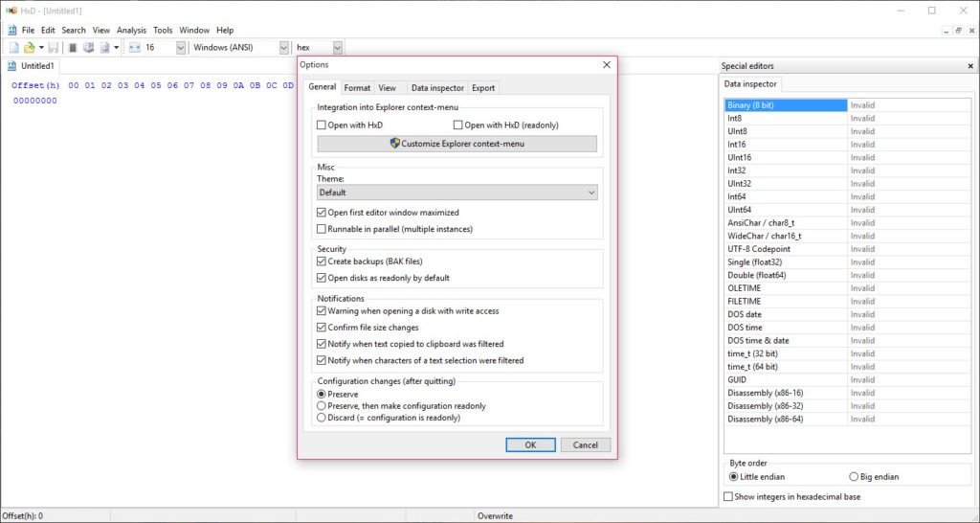Screen dimensions: 980x523
Task: Switch to the Export tab in Options
Action: [483, 88]
